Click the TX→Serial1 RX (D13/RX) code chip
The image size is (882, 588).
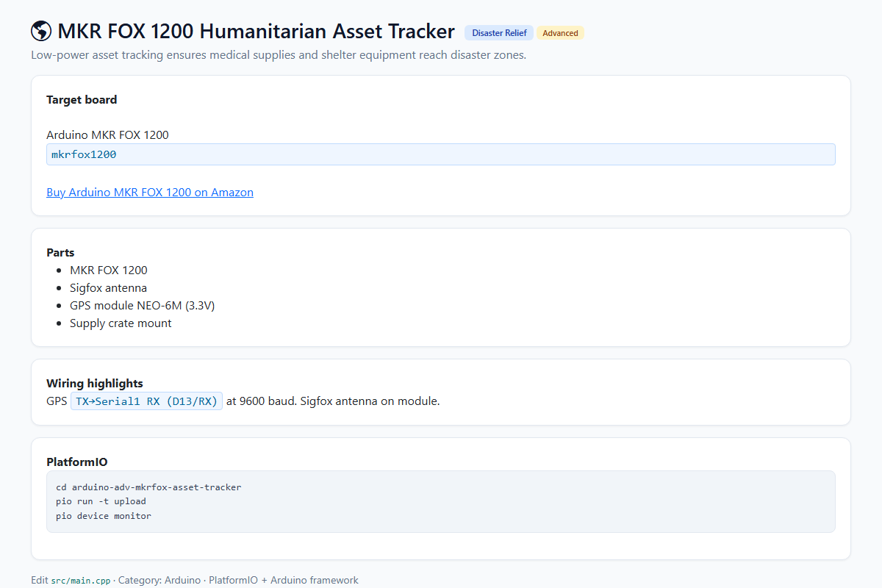tap(146, 401)
